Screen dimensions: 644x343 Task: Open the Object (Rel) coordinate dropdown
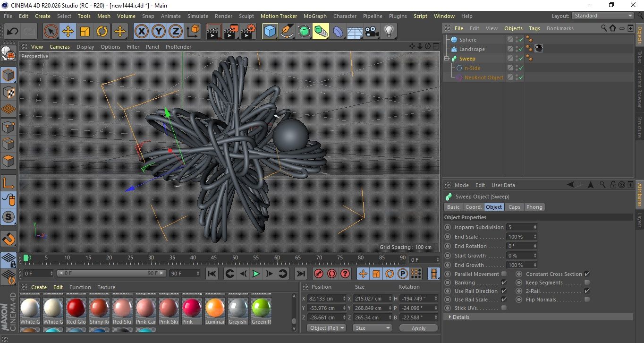(326, 328)
